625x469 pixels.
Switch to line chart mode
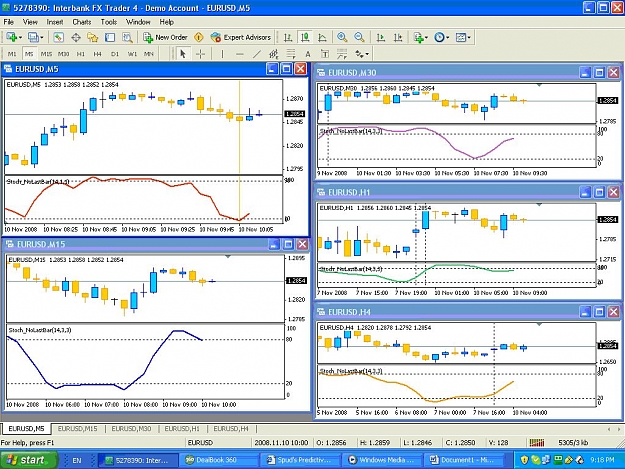pyautogui.click(x=322, y=37)
